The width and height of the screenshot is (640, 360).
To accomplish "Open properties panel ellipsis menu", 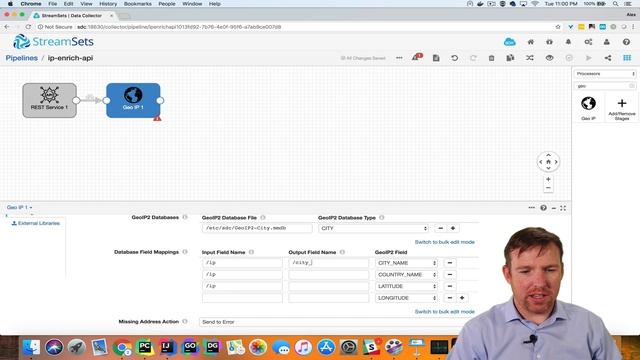I will (531, 208).
